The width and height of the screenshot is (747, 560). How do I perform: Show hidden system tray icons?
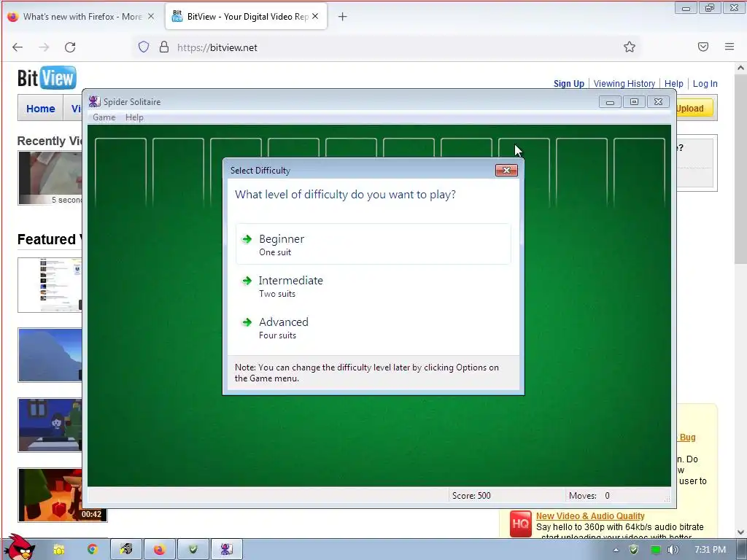click(616, 550)
